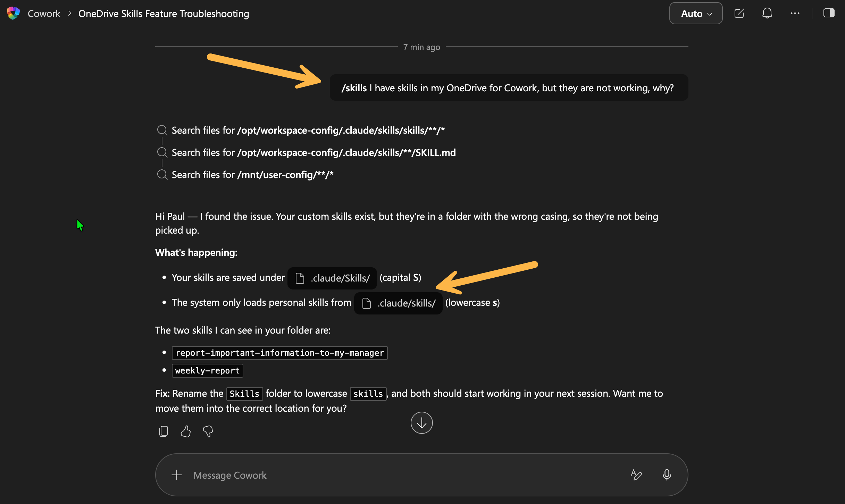
Task: Click the magnifier icon beside user-config search
Action: pos(162,174)
